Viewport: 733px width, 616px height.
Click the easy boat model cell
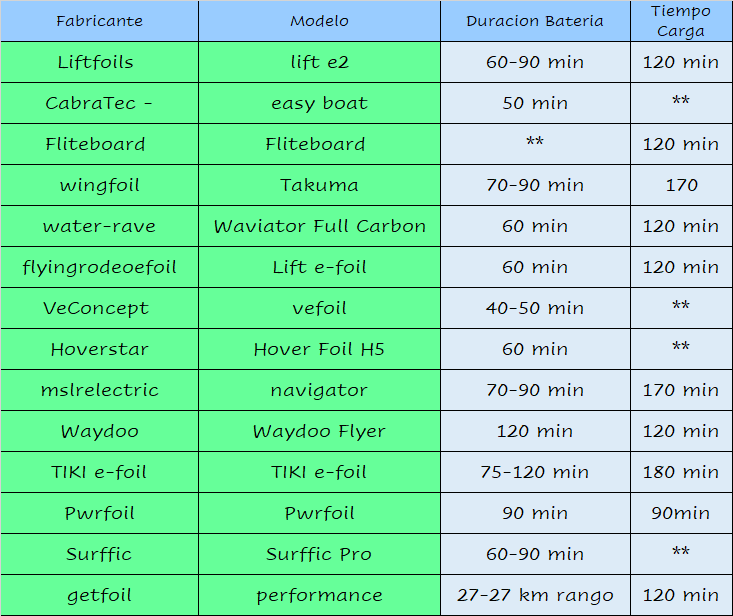pos(319,103)
